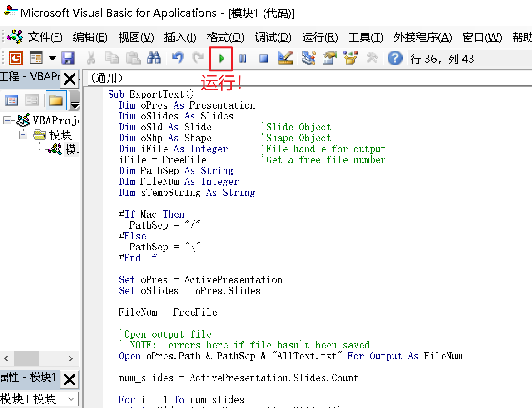532x408 pixels.
Task: Click the Toolbox wrench icon
Action: (x=372, y=58)
